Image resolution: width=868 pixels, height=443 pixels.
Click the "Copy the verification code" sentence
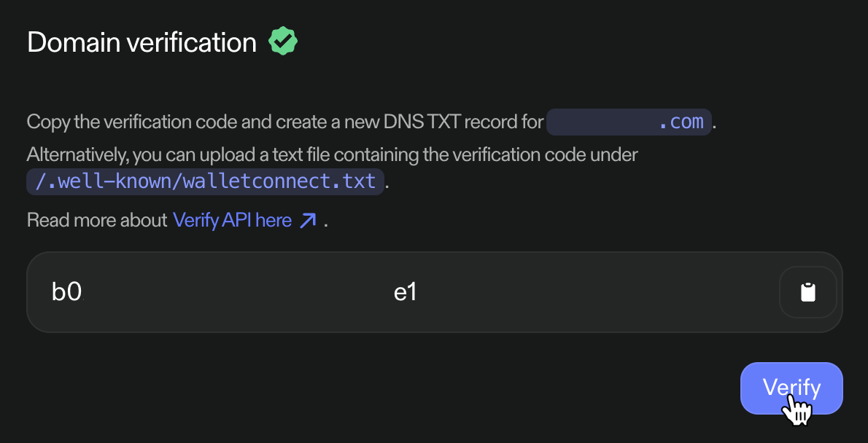pyautogui.click(x=131, y=122)
